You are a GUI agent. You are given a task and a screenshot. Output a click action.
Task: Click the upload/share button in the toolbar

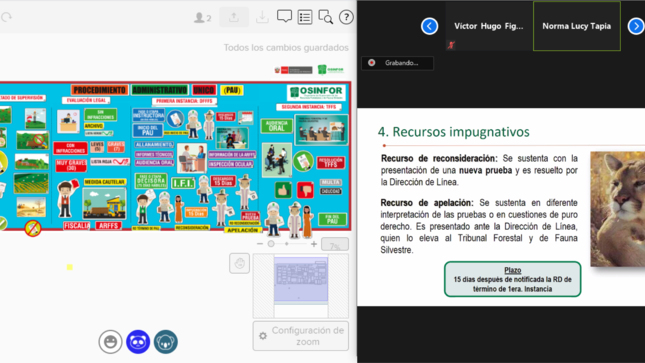pyautogui.click(x=234, y=17)
